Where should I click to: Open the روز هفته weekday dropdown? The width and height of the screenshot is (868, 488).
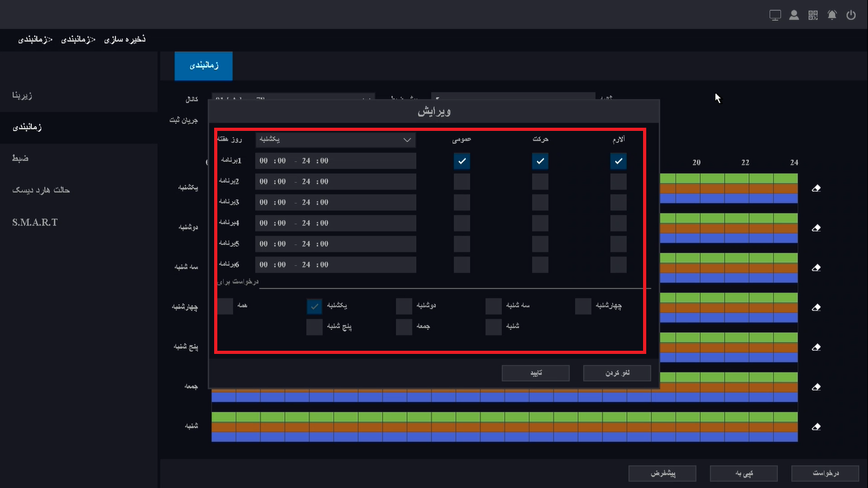pos(336,140)
